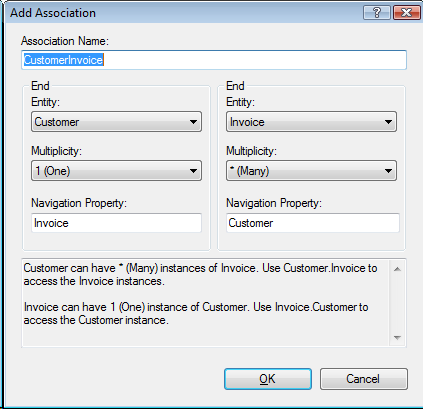Screen dimensions: 423x409
Task: Click the left End group heading
Action: (40, 86)
